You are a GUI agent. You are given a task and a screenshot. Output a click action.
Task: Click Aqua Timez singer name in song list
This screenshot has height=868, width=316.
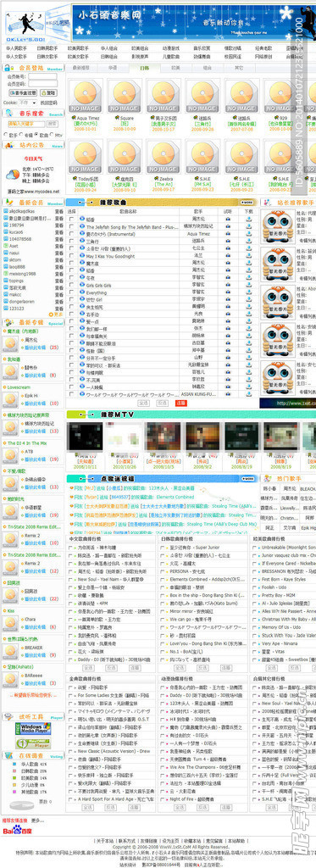[199, 234]
